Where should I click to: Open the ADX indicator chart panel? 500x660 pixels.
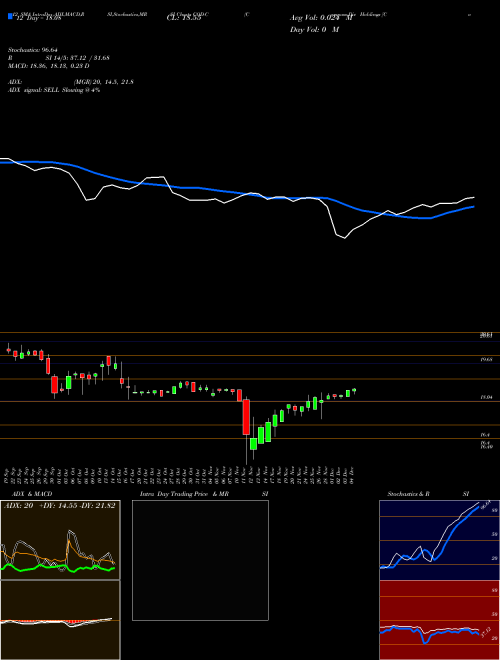click(x=60, y=540)
